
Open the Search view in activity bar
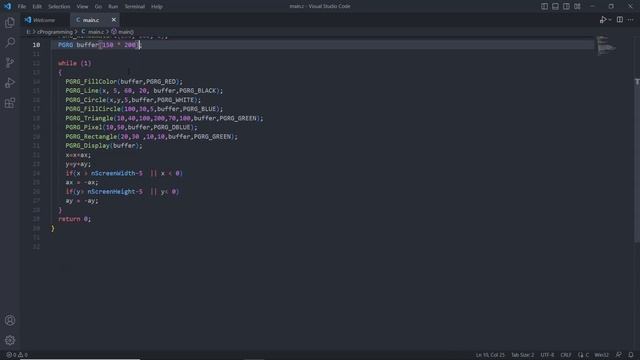pos(10,42)
